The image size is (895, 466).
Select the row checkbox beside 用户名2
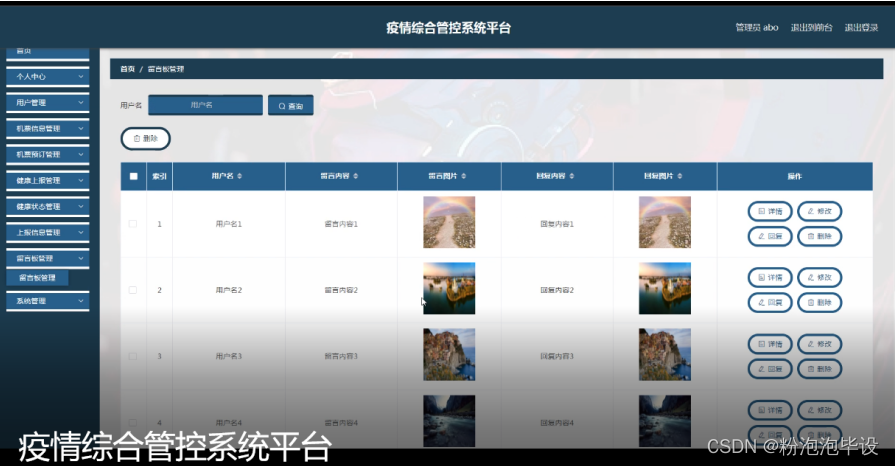point(133,290)
